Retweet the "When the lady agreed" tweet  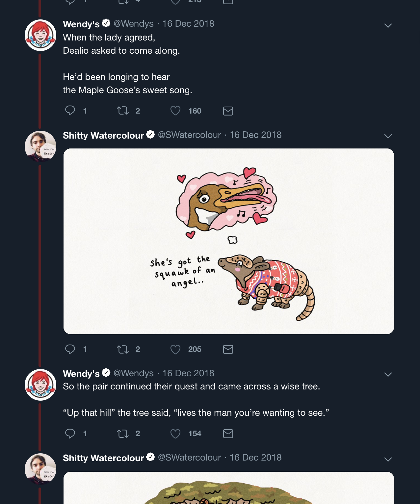(123, 111)
